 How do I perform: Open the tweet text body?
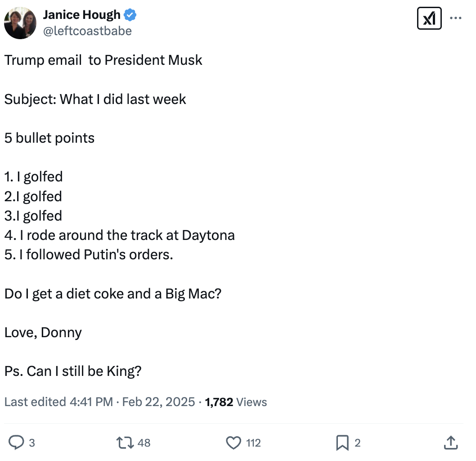(117, 215)
